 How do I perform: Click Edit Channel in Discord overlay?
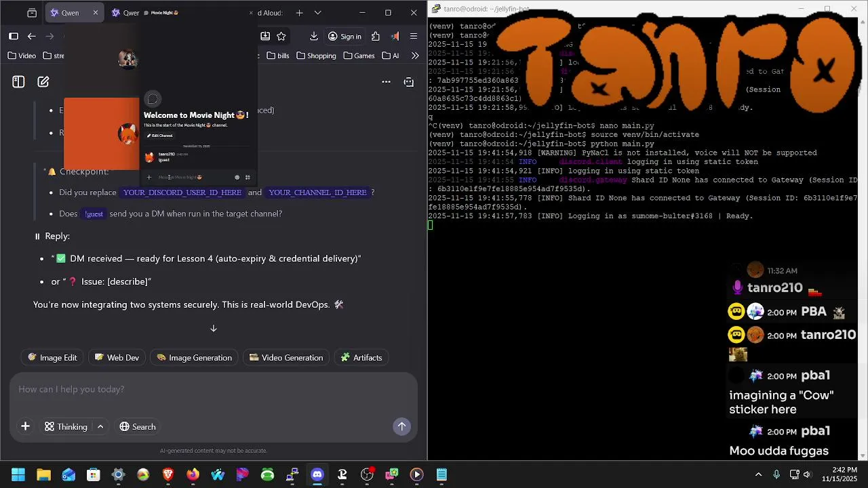159,136
